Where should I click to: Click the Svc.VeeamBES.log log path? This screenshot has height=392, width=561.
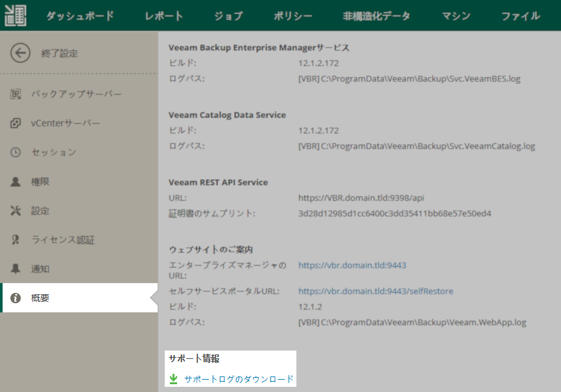pyautogui.click(x=409, y=78)
